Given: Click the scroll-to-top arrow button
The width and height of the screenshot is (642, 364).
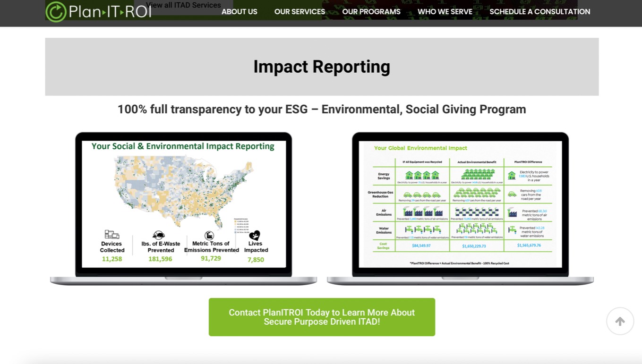Looking at the screenshot, I should click(x=620, y=321).
